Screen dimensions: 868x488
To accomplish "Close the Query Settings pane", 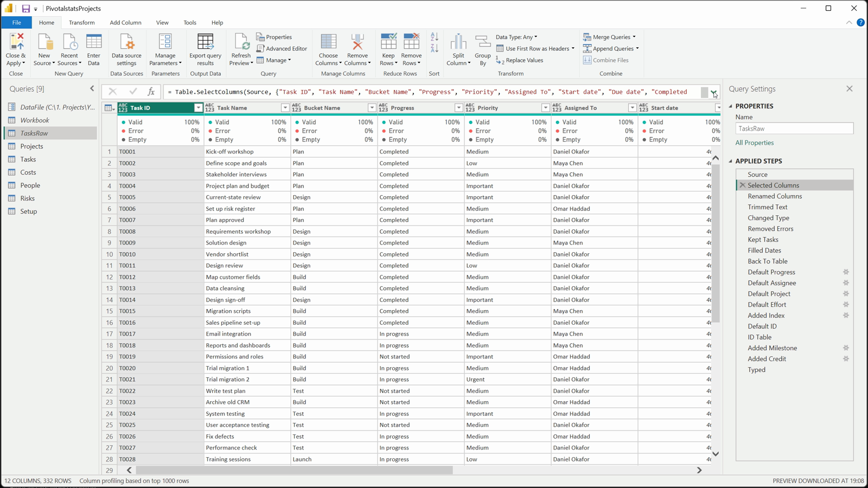I will (850, 88).
